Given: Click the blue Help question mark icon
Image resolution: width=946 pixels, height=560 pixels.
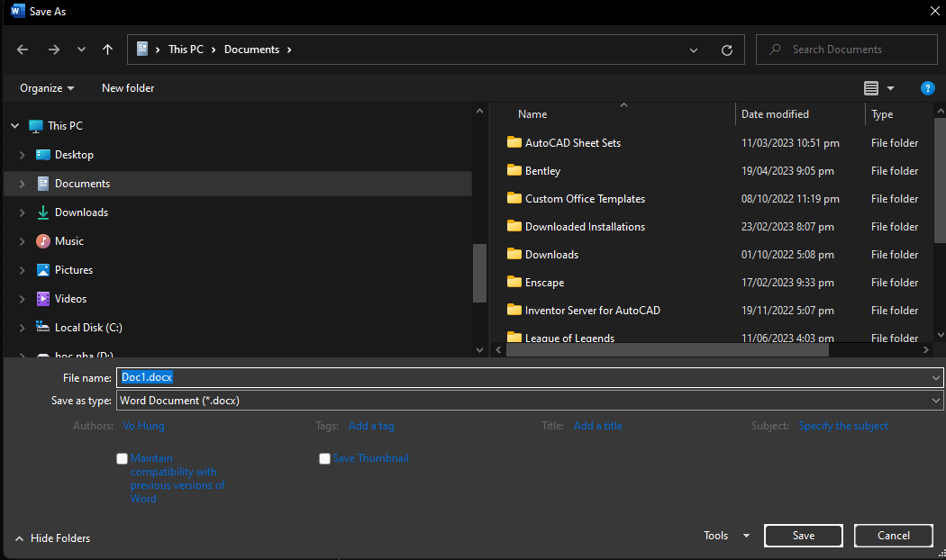Looking at the screenshot, I should click(x=927, y=88).
